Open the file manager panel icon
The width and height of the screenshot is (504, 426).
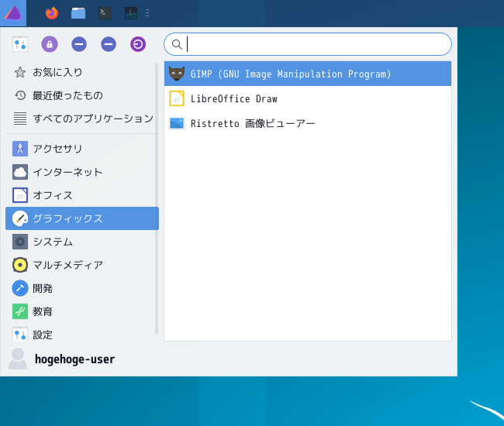[78, 13]
